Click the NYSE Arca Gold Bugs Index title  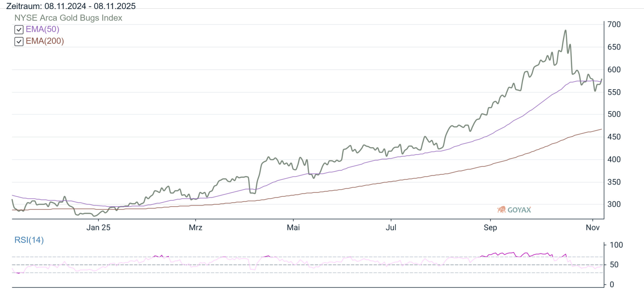(x=68, y=18)
